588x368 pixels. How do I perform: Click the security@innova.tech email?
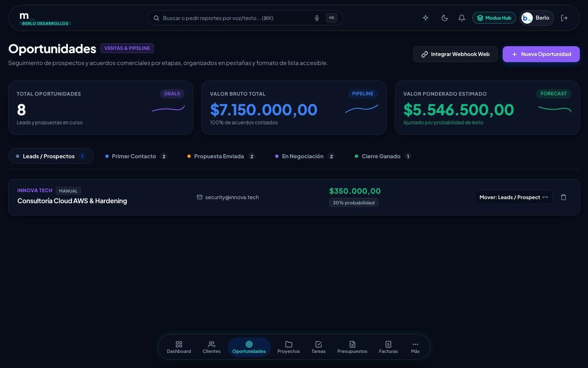[x=232, y=197]
